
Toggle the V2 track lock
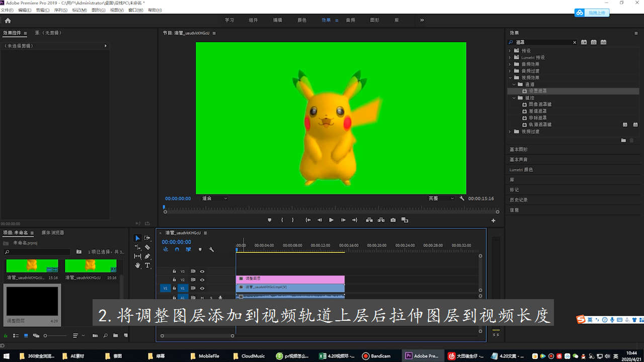coord(174,280)
